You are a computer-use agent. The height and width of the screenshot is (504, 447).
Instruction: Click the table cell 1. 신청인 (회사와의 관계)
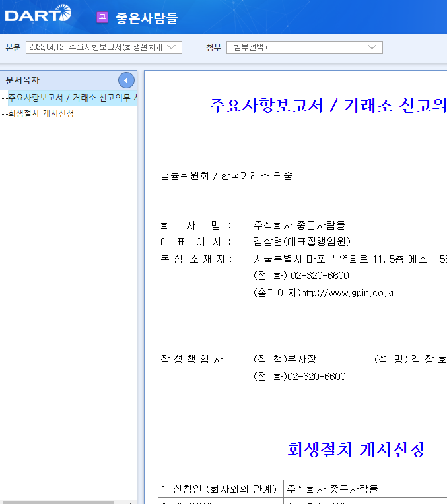tap(221, 489)
